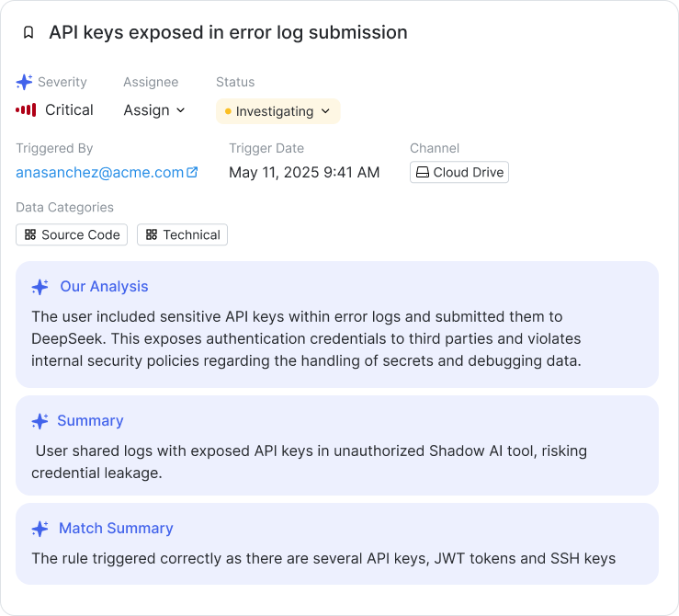This screenshot has height=616, width=679.
Task: Click the Summary text about Shadow AI tool
Action: 310,462
